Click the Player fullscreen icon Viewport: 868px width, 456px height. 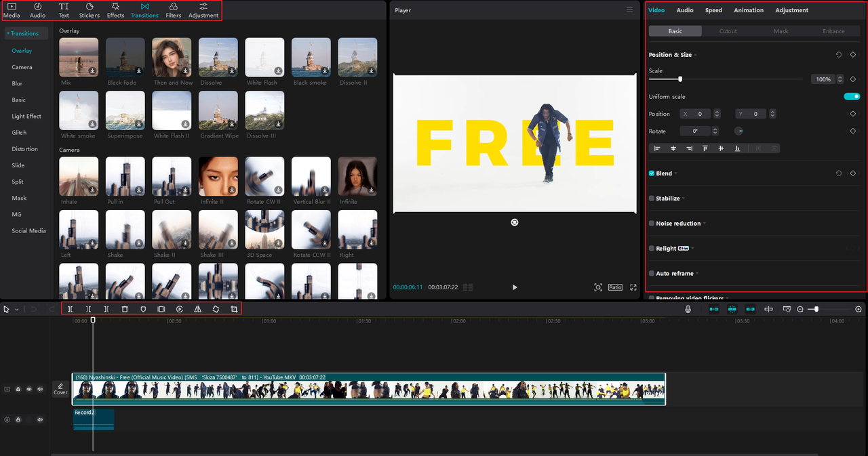click(633, 287)
